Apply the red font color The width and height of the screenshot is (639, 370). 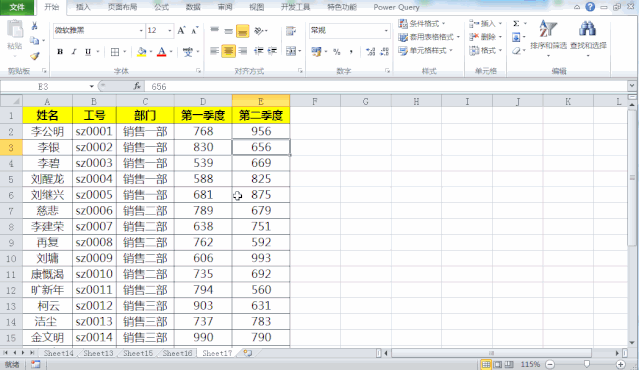161,52
